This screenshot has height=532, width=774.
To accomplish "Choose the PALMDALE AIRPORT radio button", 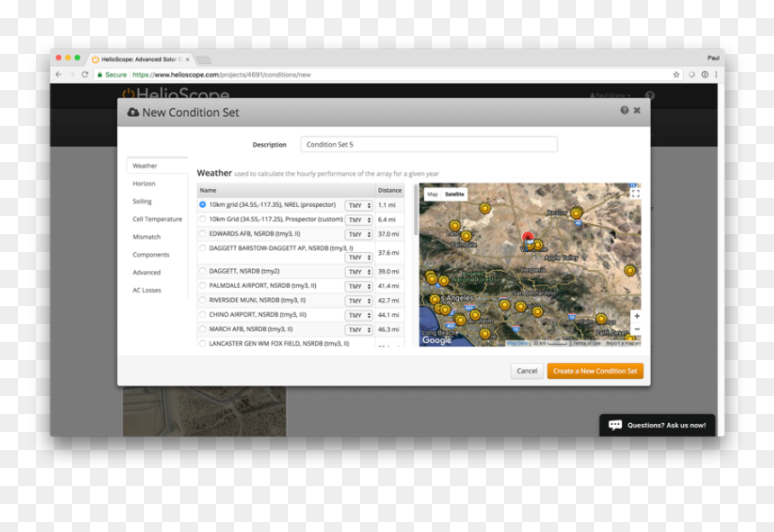I will [x=202, y=285].
